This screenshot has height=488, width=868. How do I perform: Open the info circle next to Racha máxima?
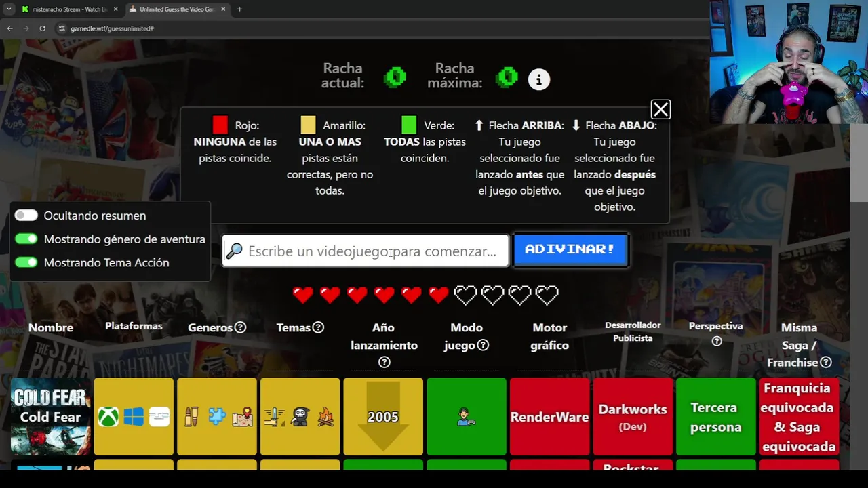[x=539, y=79]
